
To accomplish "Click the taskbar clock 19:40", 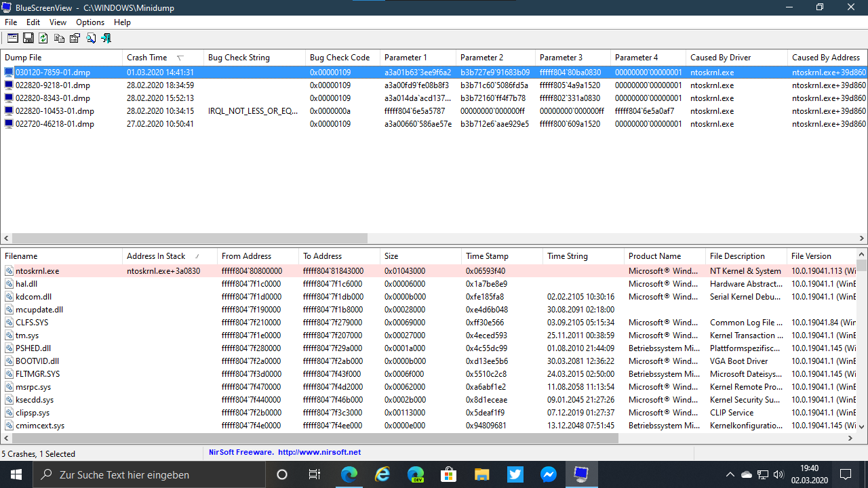I will pyautogui.click(x=809, y=468).
